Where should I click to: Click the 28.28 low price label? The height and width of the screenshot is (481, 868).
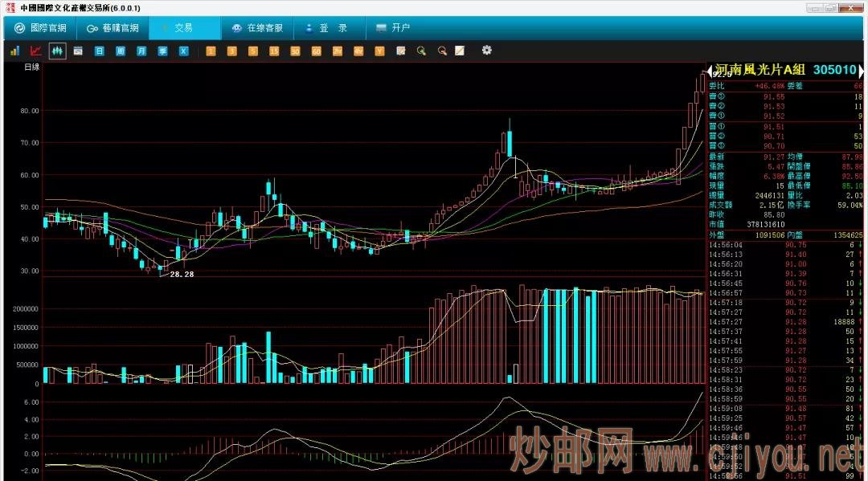click(182, 274)
